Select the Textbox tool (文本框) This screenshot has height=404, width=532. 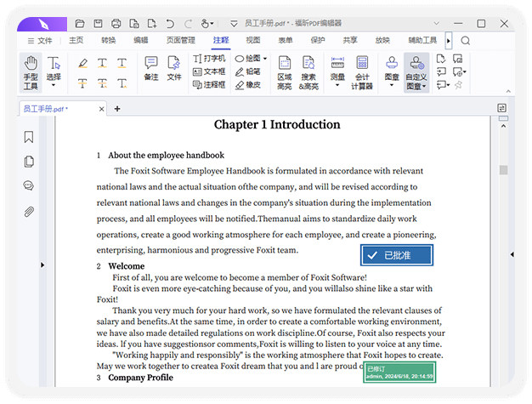pos(209,71)
